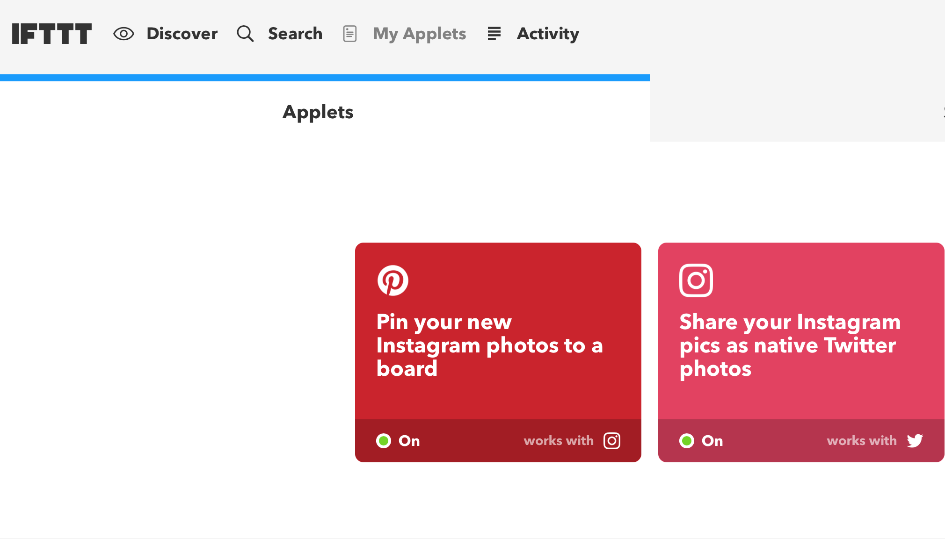Screen dimensions: 945x560
Task: Click the 'Pin your new Instagram photos to a board' title
Action: click(x=489, y=345)
